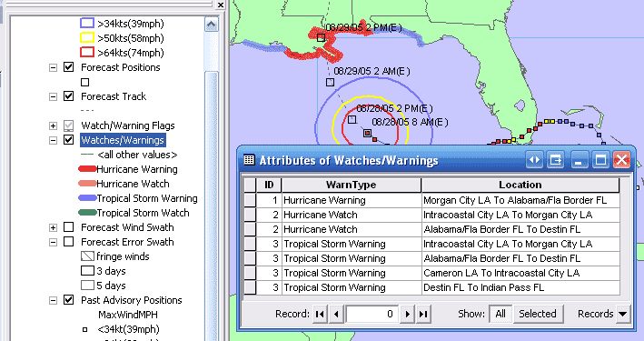Expand the Watch/Warning Flags group
This screenshot has width=644, height=341.
(x=53, y=125)
